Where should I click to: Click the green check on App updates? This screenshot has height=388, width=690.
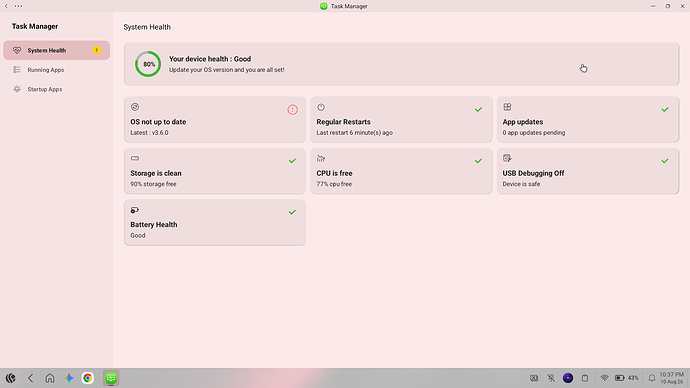[x=665, y=110]
